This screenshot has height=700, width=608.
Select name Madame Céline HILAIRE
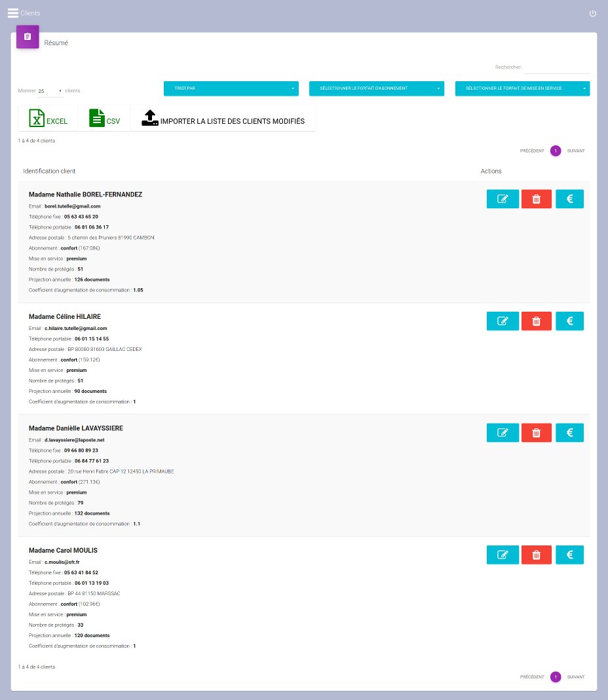point(65,316)
